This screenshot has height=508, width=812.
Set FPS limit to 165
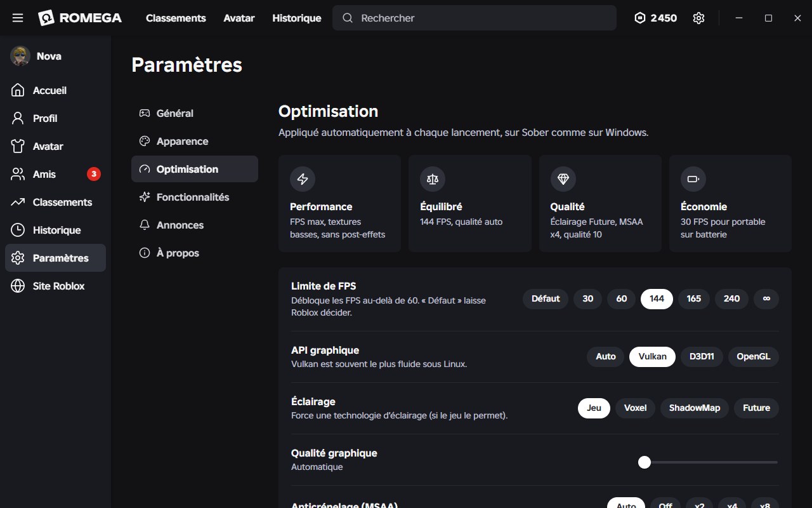click(694, 298)
